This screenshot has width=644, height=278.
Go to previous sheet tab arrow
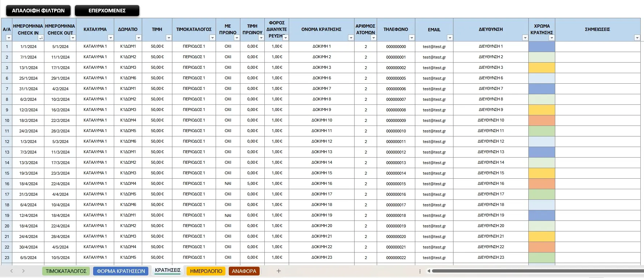(12, 271)
